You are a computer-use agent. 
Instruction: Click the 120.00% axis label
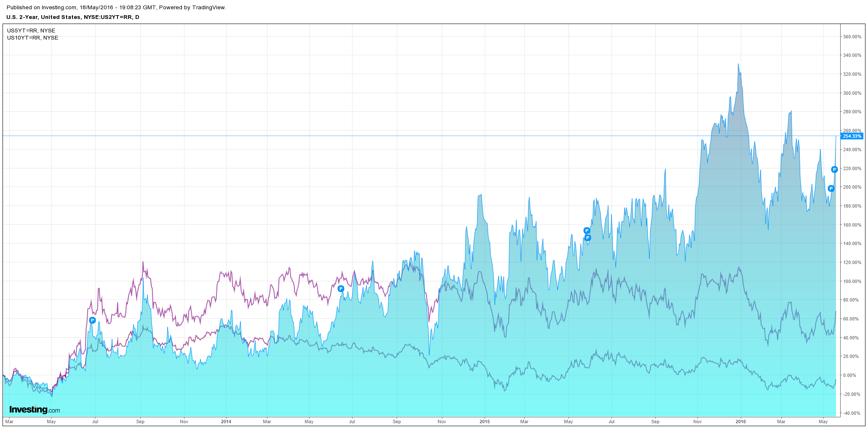coord(852,262)
